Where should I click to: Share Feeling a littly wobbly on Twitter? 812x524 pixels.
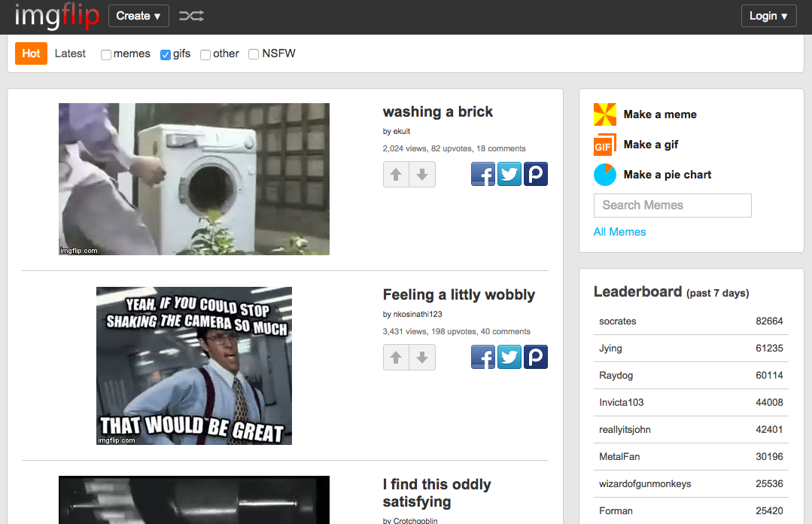coord(509,357)
